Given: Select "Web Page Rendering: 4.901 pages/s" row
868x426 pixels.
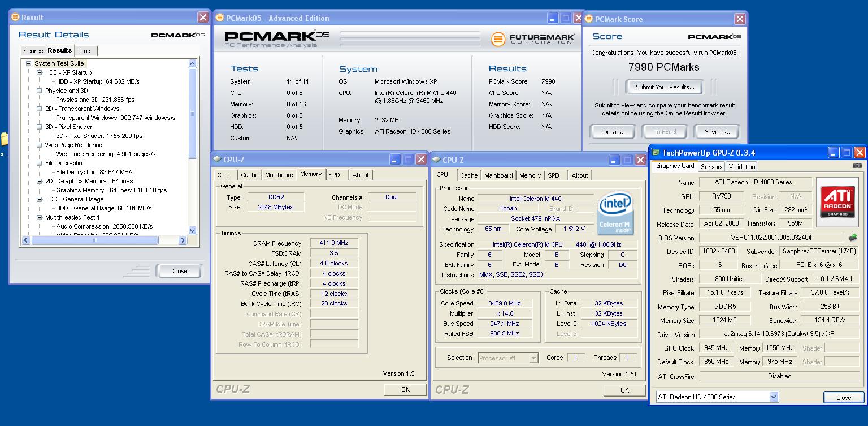Looking at the screenshot, I should (105, 154).
